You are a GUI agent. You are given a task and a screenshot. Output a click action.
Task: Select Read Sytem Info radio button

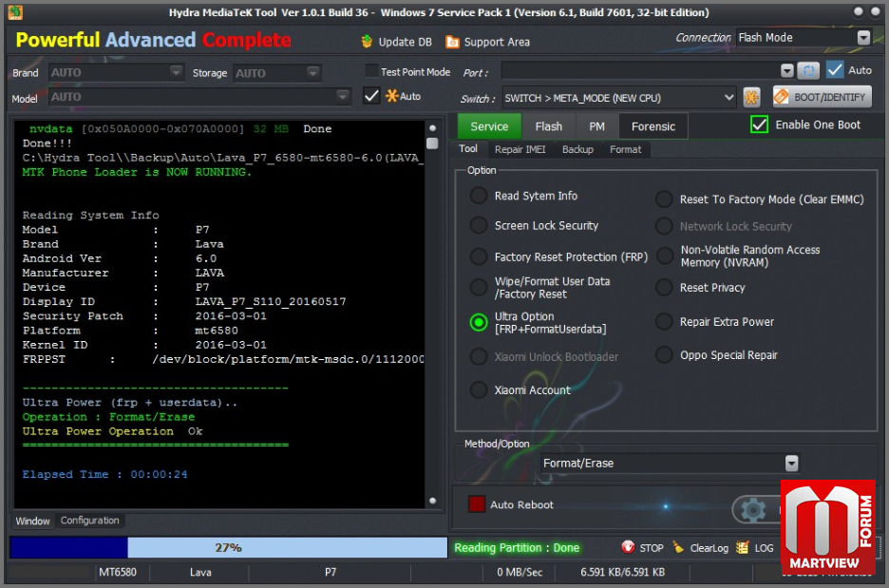click(479, 196)
